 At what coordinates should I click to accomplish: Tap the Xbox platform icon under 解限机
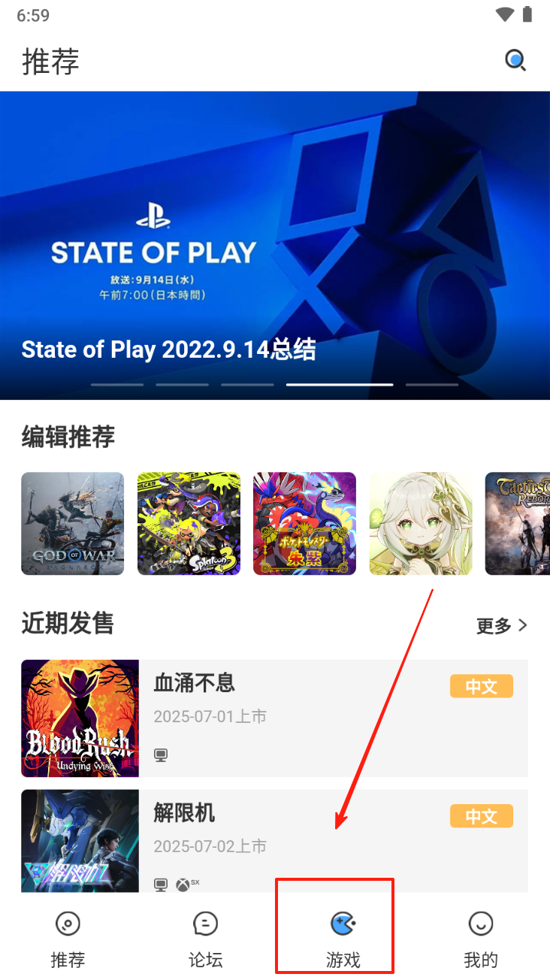click(183, 885)
